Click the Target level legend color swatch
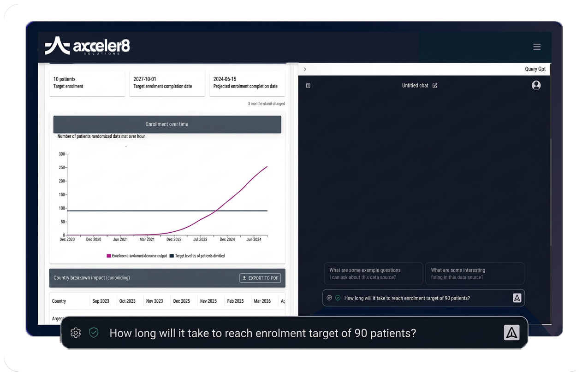The height and width of the screenshot is (376, 588). click(x=172, y=256)
